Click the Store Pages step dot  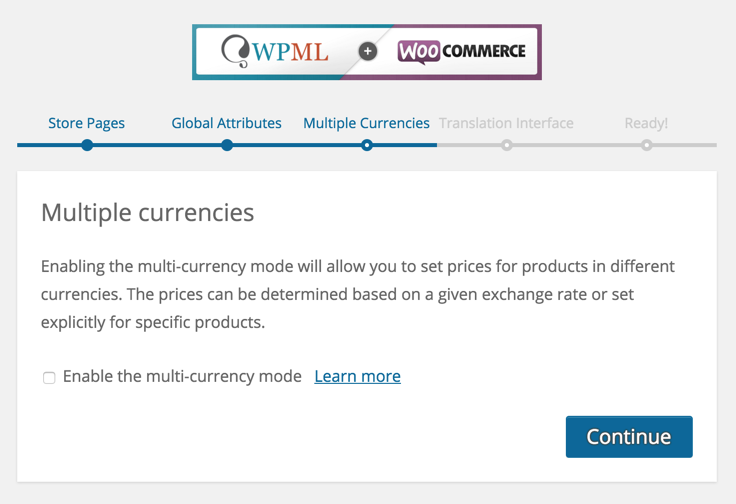point(87,145)
